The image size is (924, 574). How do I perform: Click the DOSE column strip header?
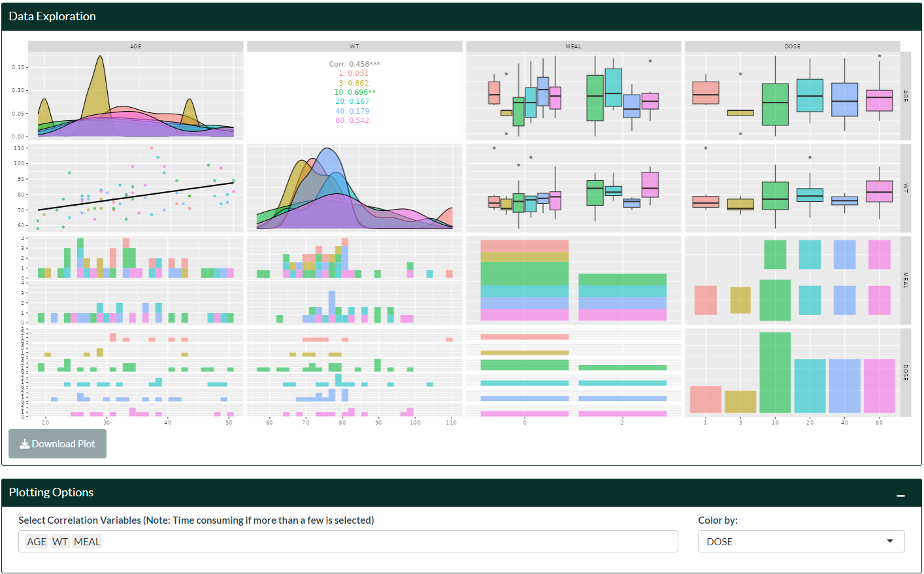coord(792,46)
